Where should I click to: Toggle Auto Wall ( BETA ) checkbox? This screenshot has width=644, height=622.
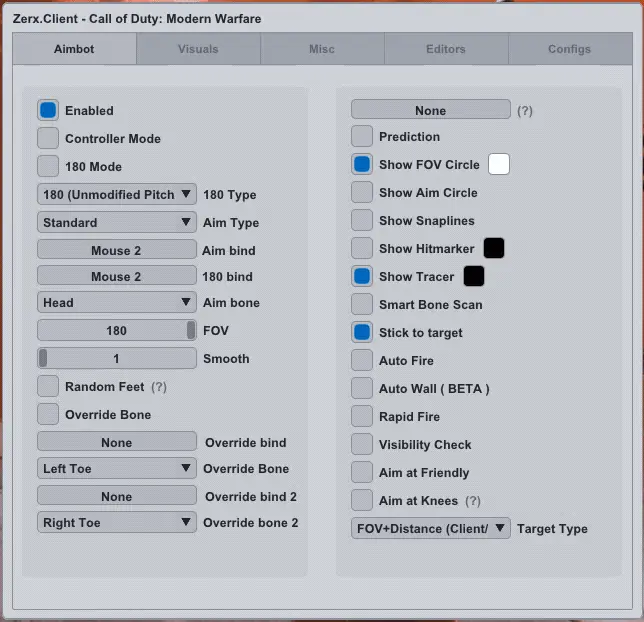362,388
